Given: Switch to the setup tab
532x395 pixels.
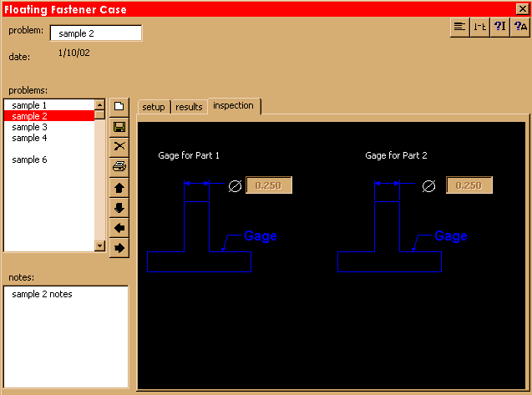Looking at the screenshot, I should pos(154,107).
